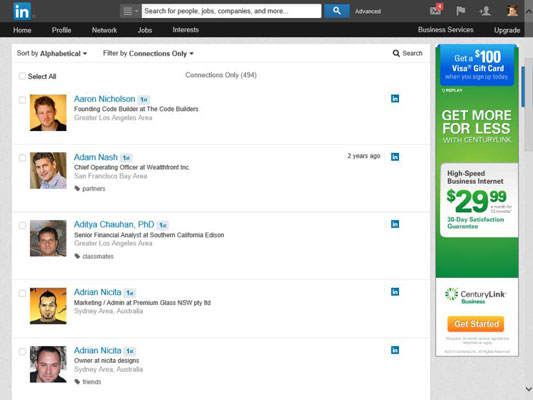This screenshot has height=400, width=533.
Task: Click the scroll up arrow at top right
Action: [x=529, y=11]
